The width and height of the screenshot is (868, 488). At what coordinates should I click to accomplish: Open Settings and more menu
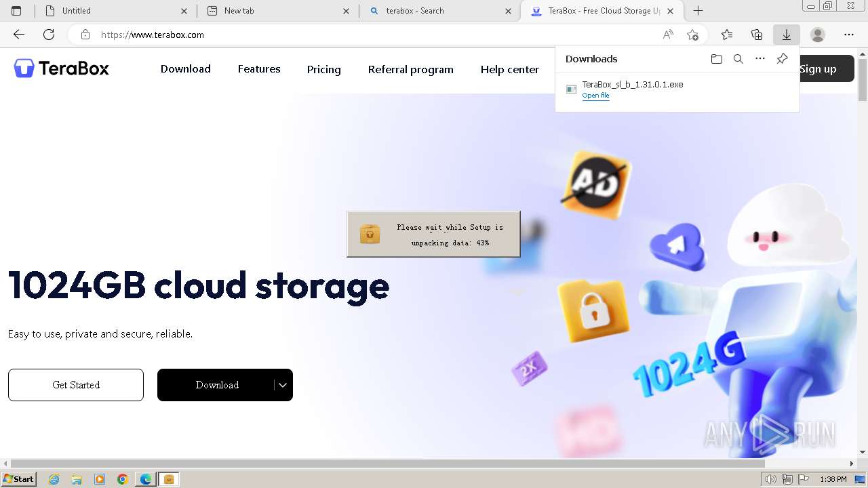pos(849,35)
